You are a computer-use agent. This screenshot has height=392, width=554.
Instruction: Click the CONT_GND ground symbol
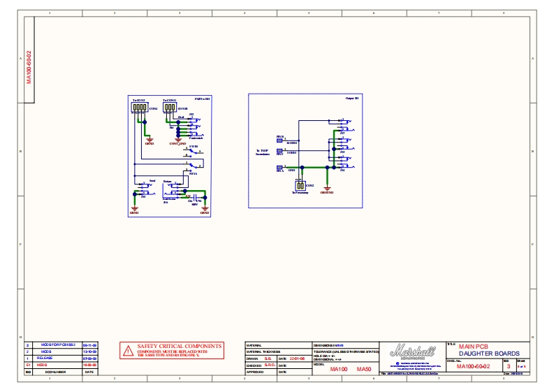point(177,140)
